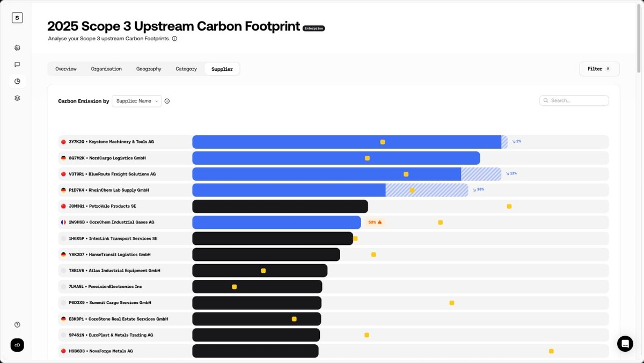Open the stacked layers icon in sidebar
Viewport: 644px width, 363px height.
[x=17, y=98]
